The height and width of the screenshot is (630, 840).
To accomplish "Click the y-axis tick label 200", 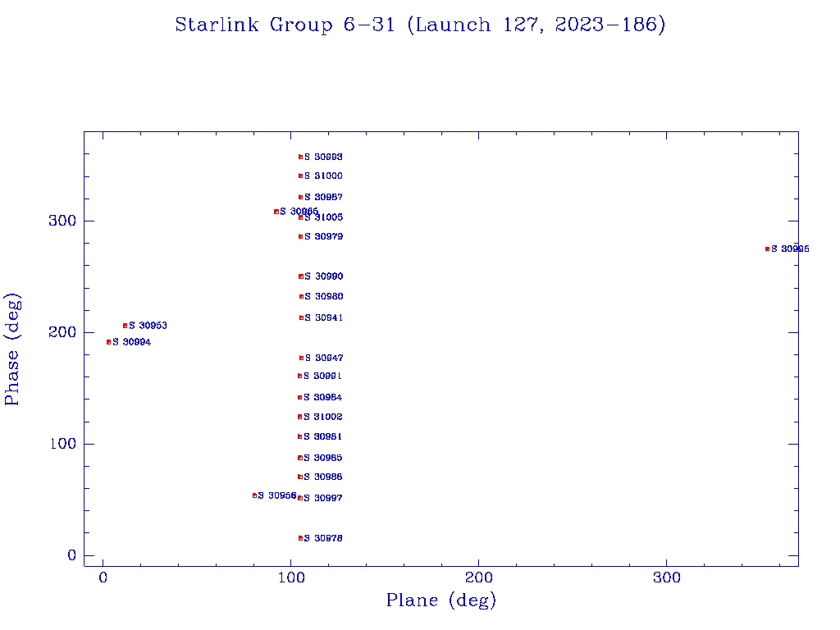I will (62, 332).
